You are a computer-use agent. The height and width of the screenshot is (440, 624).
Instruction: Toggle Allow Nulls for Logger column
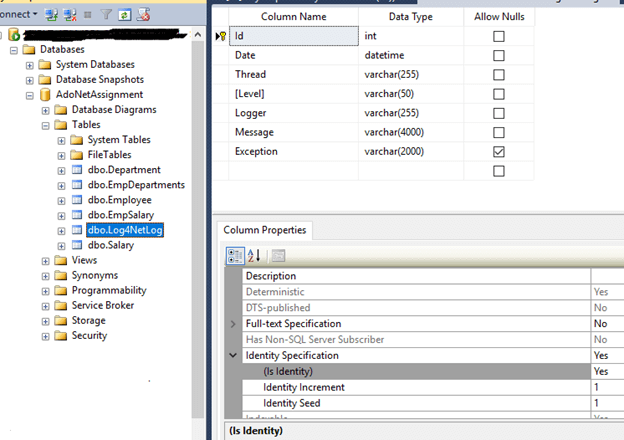(x=499, y=113)
